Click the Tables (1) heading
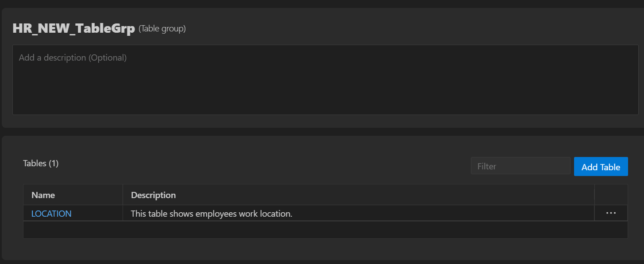 tap(41, 164)
